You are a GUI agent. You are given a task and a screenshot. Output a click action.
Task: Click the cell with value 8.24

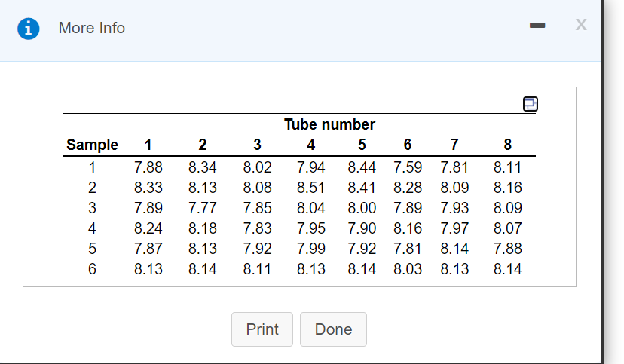point(148,228)
